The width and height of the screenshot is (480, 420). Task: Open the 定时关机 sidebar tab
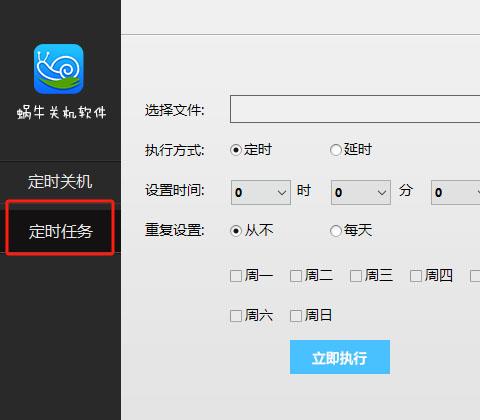[x=60, y=182]
